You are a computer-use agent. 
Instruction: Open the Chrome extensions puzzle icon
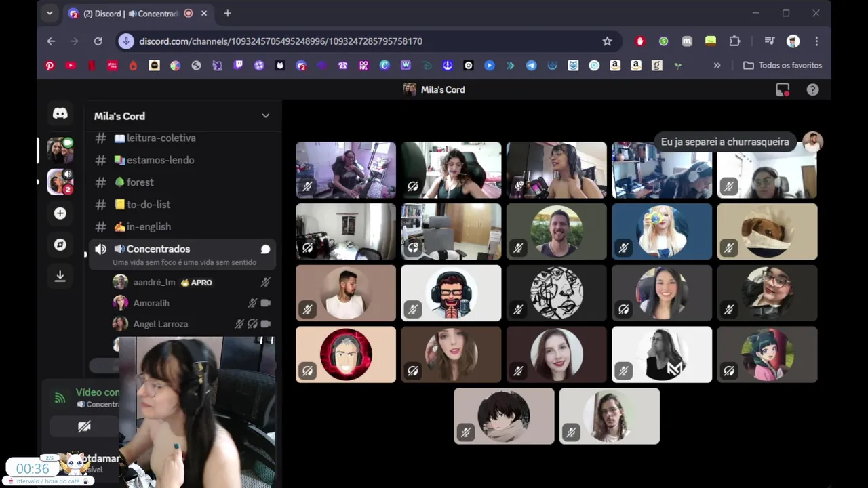[x=734, y=41]
